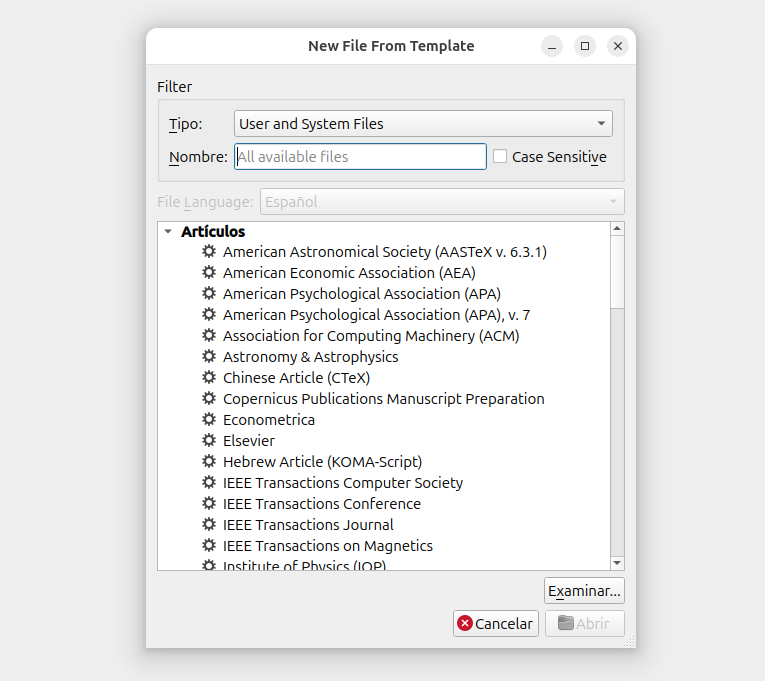Select American Astronomical Society (AASTeX v. 6.3.1)

pyautogui.click(x=384, y=252)
